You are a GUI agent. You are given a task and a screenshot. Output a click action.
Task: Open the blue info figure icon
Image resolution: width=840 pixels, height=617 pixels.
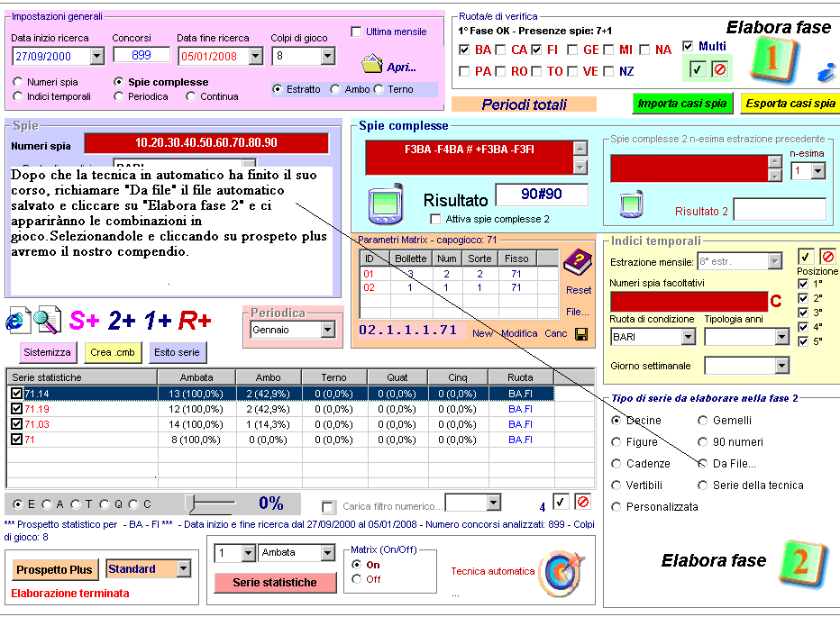(x=826, y=72)
